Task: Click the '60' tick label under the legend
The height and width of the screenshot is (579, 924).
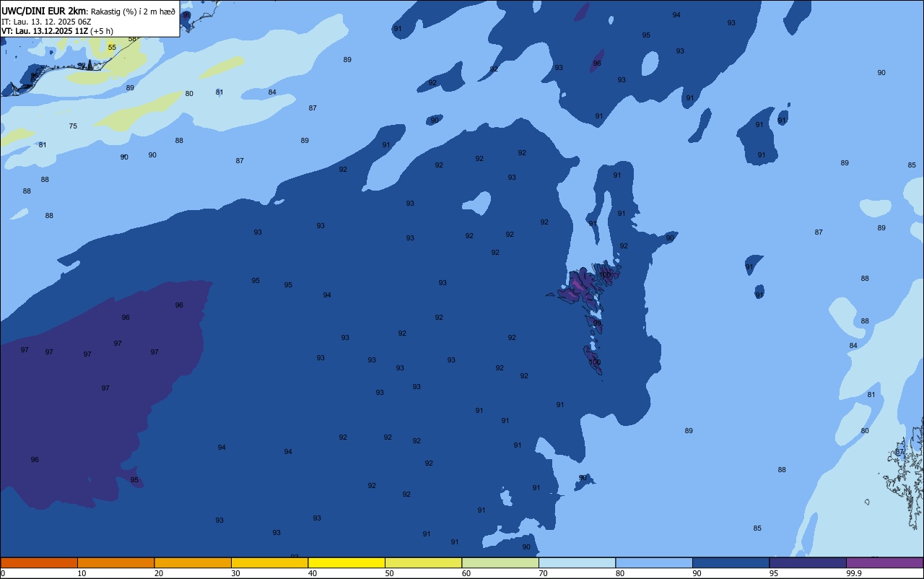Action: click(x=466, y=573)
